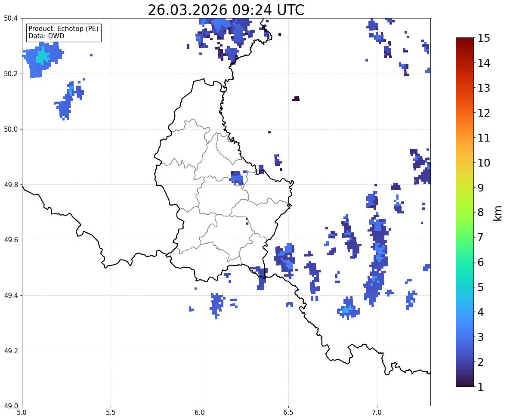The image size is (507, 420).
Task: Click the echo cell inside Luxembourg near 49.82N 6.2E
Action: pyautogui.click(x=237, y=178)
